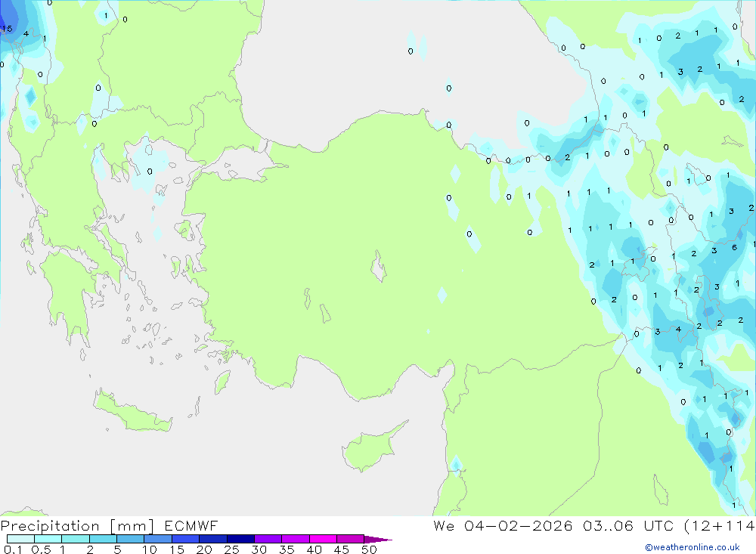This screenshot has height=554, width=756.
Task: Click the '0.5' legend scale label
Action: [42, 549]
